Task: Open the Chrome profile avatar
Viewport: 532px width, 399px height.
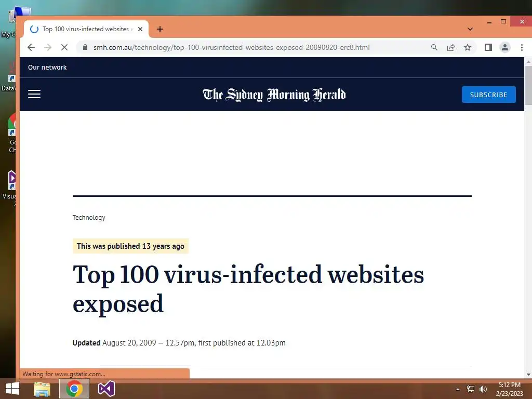Action: 505,47
